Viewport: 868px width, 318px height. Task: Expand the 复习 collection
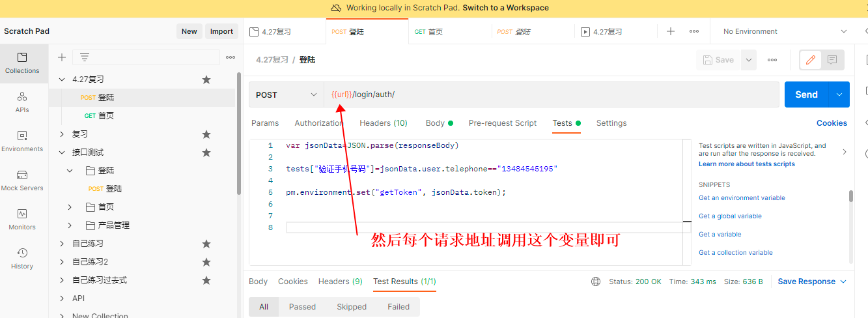[x=63, y=134]
